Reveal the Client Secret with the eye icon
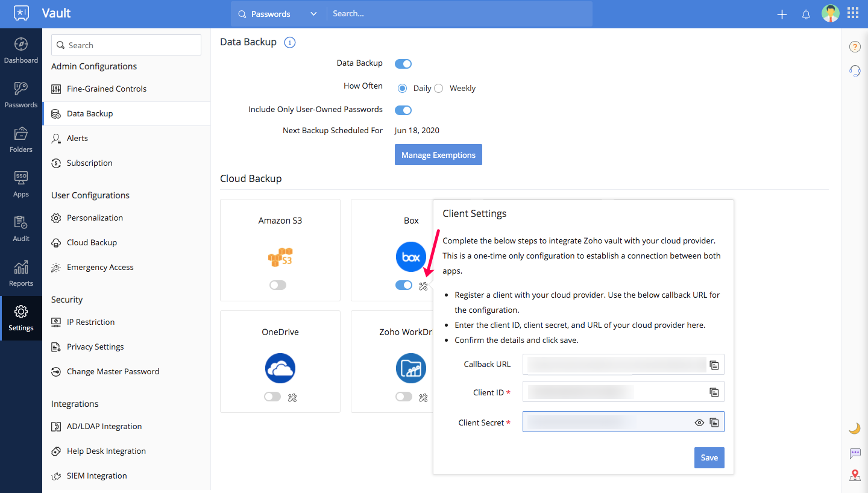The height and width of the screenshot is (493, 868). point(699,423)
